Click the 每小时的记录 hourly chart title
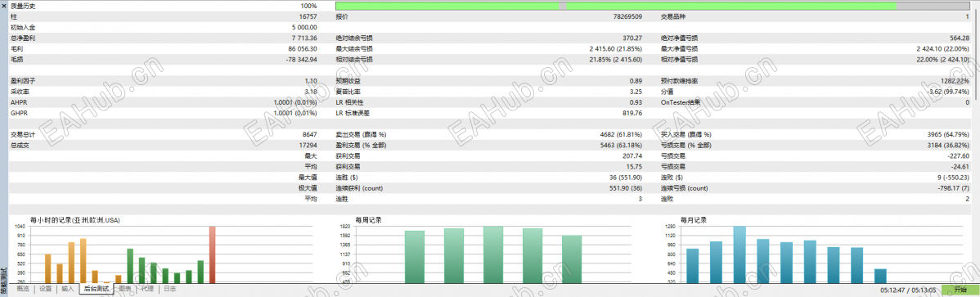Screen dimensions: 980x297 (74, 220)
